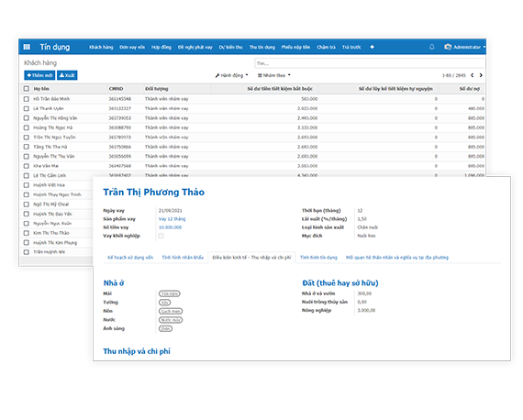
Task: Open the Chậm trả menu
Action: point(326,47)
